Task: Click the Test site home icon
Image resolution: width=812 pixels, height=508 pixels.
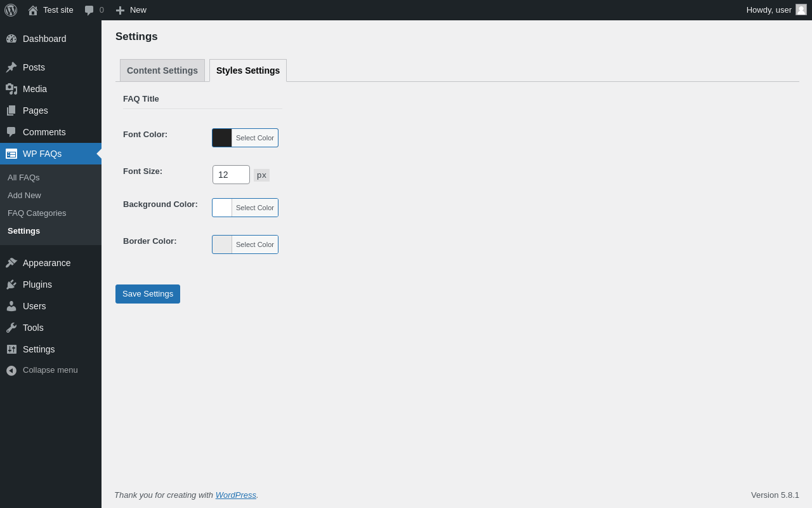Action: pyautogui.click(x=33, y=10)
